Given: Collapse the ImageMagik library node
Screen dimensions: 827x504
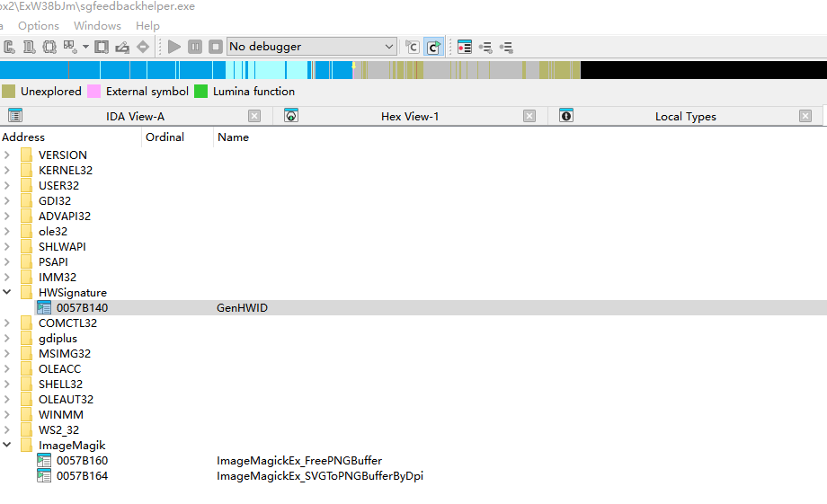Looking at the screenshot, I should click(7, 445).
